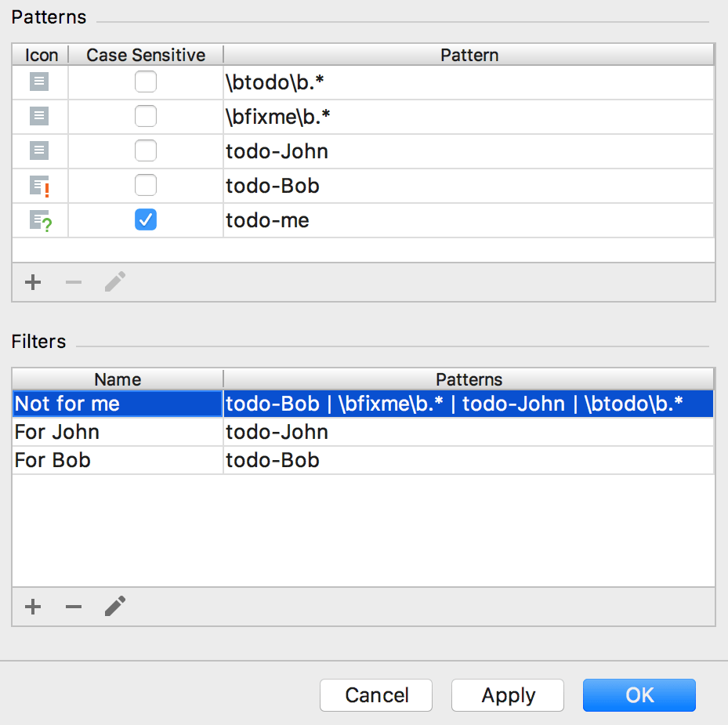Uncheck case sensitive for todo-me

(x=146, y=220)
